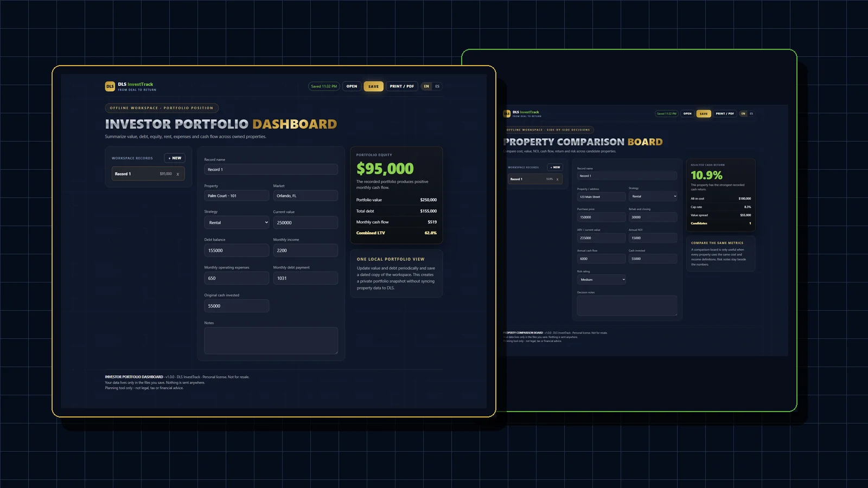Switch language to EN in Comparison Board

coord(743,114)
